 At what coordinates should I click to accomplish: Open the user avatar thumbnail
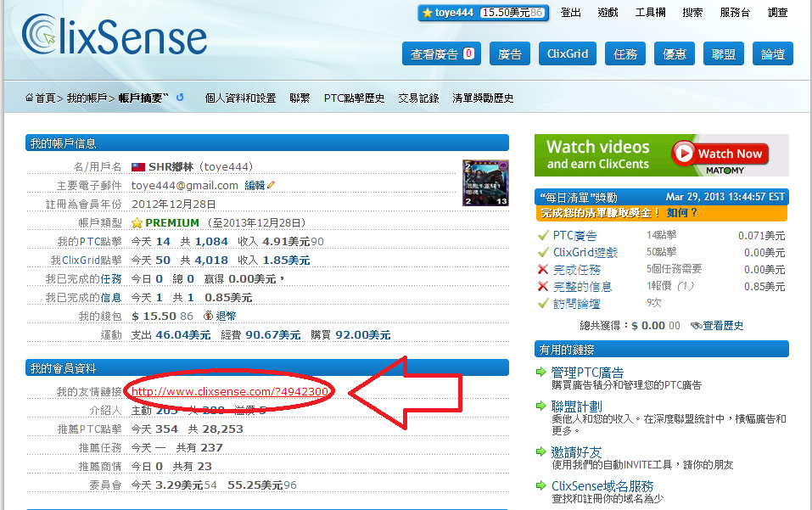(485, 182)
